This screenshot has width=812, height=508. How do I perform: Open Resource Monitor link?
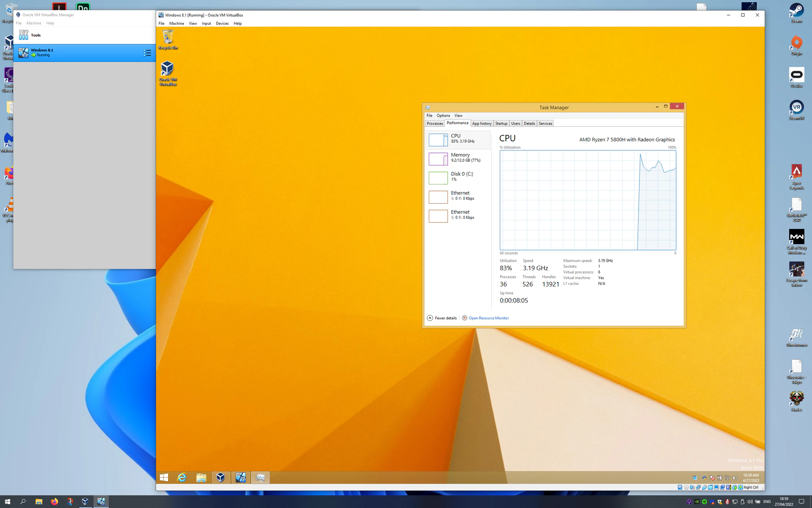488,318
